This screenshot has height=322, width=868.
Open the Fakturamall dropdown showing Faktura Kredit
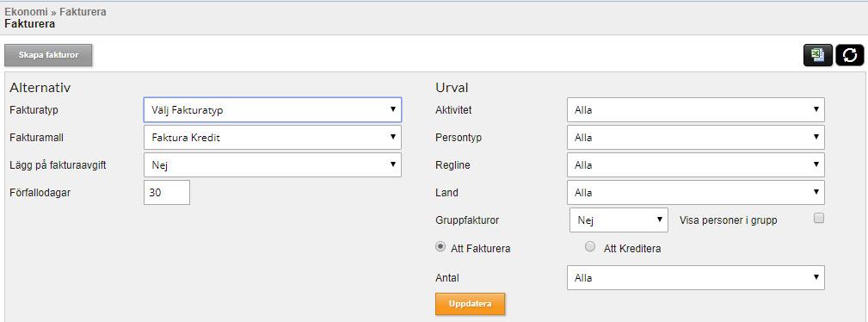coord(273,138)
